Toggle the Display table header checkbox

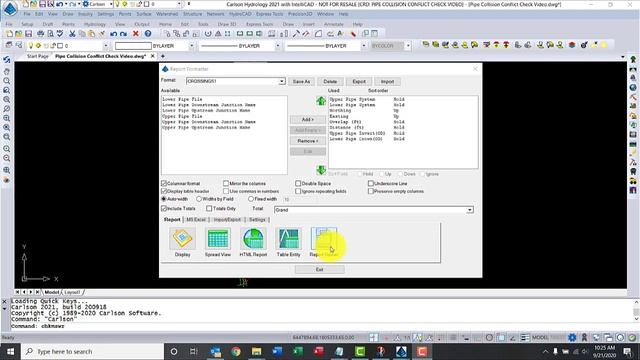point(164,191)
